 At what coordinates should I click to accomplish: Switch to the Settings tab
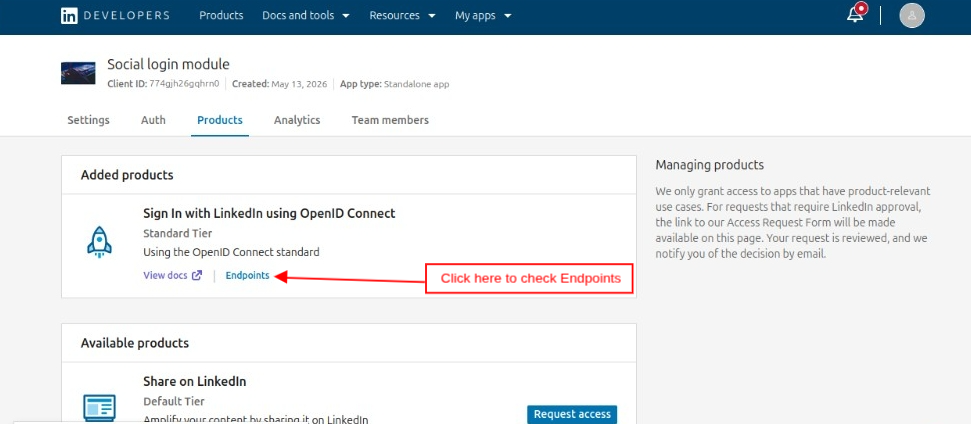(x=89, y=120)
